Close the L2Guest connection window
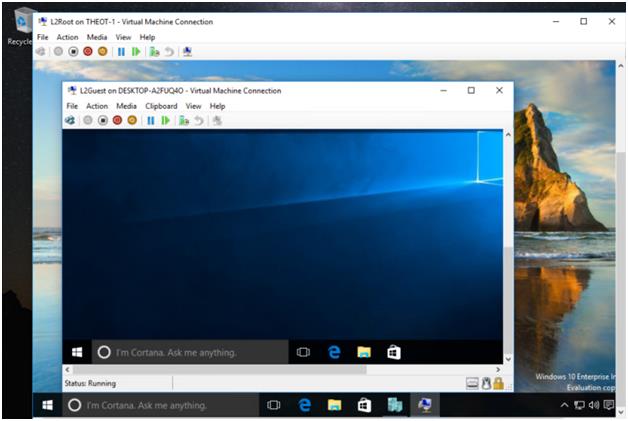 (499, 90)
